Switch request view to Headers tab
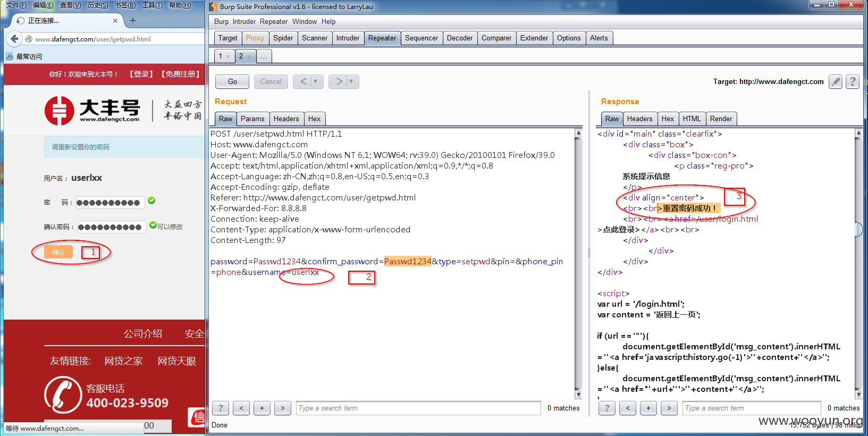Image resolution: width=868 pixels, height=436 pixels. [286, 119]
